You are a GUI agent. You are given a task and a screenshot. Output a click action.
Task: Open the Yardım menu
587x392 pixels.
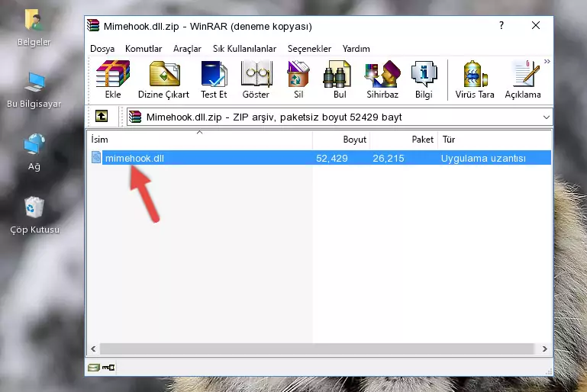tap(356, 49)
